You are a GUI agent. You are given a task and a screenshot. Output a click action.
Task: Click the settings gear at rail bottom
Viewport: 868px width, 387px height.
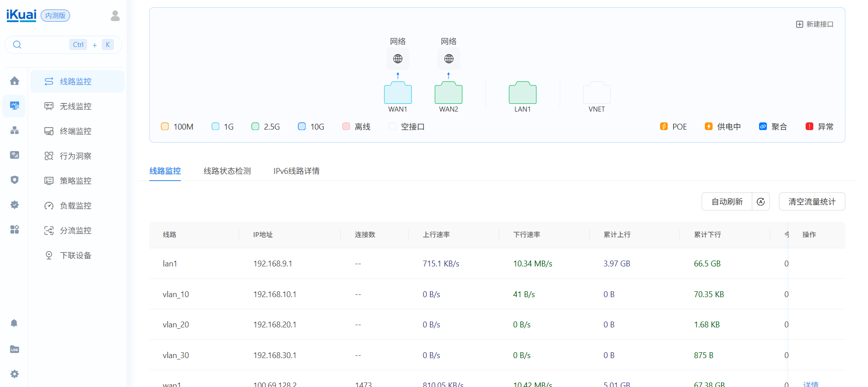point(14,374)
